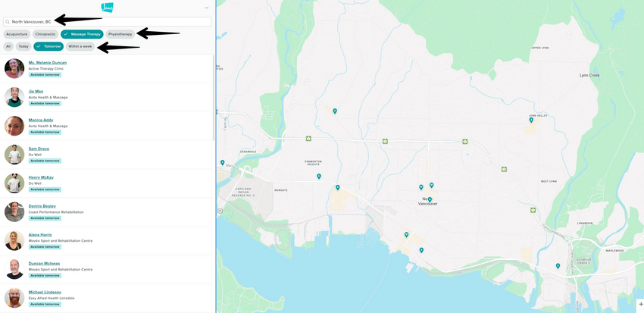Toggle the Massage Therapy filter off

[82, 34]
